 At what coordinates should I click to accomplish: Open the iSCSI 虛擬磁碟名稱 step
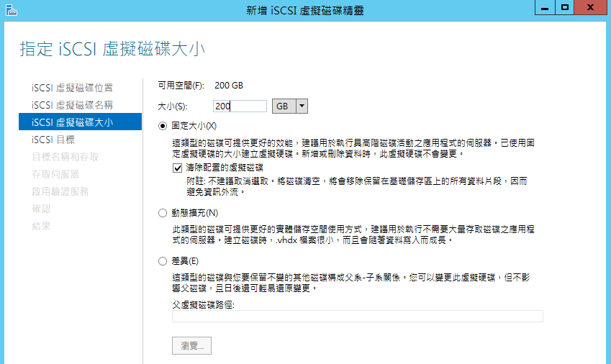click(72, 105)
